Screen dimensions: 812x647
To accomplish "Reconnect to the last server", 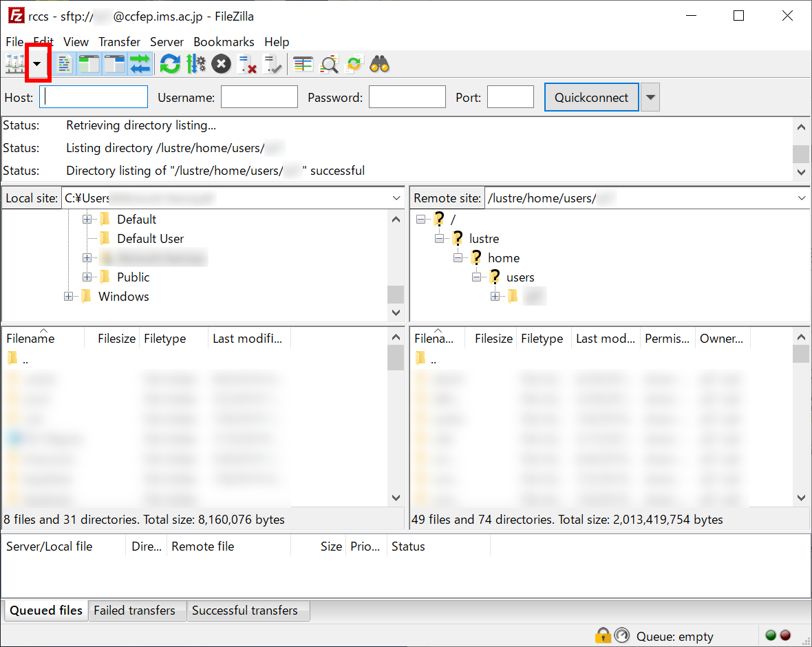I will click(273, 64).
